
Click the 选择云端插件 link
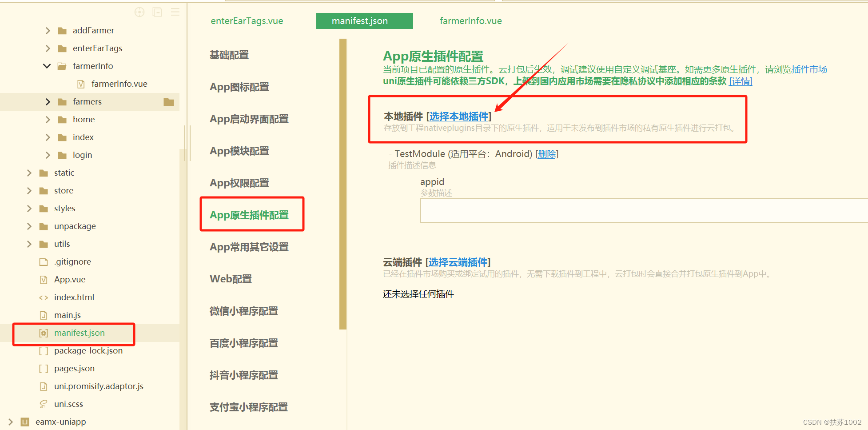(x=458, y=262)
